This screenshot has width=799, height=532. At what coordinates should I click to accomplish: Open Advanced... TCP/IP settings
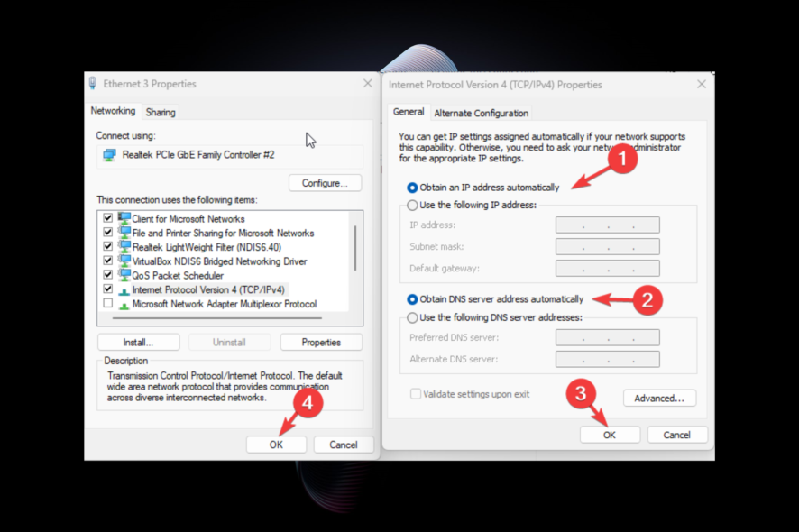(659, 398)
